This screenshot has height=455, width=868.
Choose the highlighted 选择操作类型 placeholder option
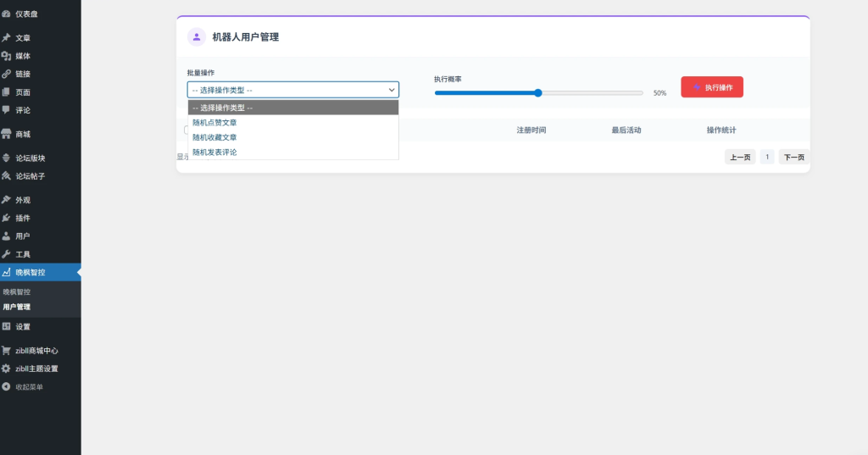pos(293,108)
